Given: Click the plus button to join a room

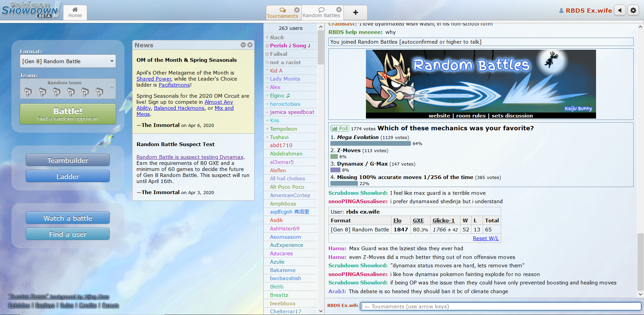Looking at the screenshot, I should [356, 13].
